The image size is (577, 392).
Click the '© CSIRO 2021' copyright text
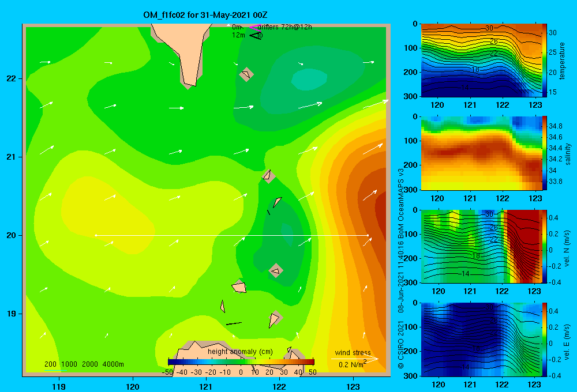(x=401, y=345)
